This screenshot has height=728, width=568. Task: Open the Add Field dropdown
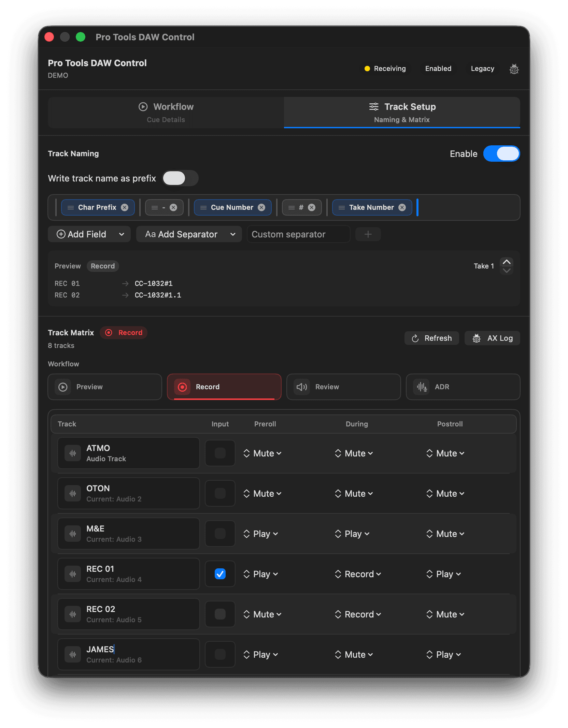(x=89, y=234)
